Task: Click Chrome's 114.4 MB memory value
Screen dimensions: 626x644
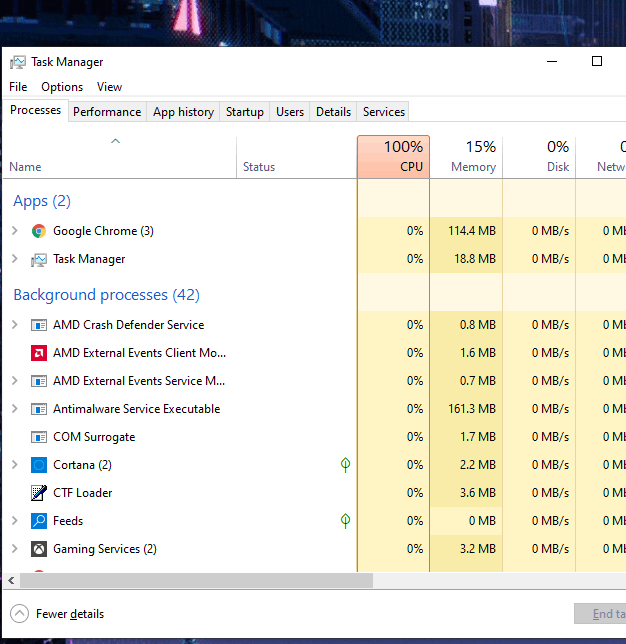Action: click(x=472, y=231)
